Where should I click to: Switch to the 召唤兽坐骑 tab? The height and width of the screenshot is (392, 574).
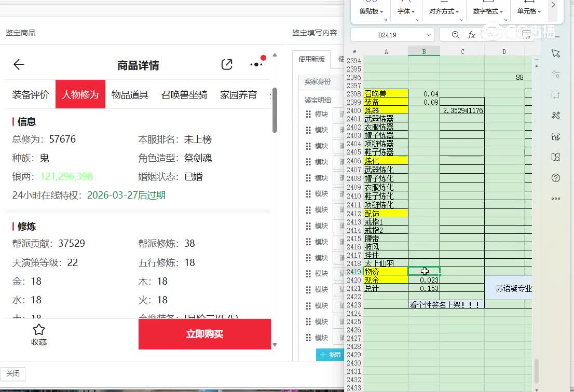[x=184, y=95]
